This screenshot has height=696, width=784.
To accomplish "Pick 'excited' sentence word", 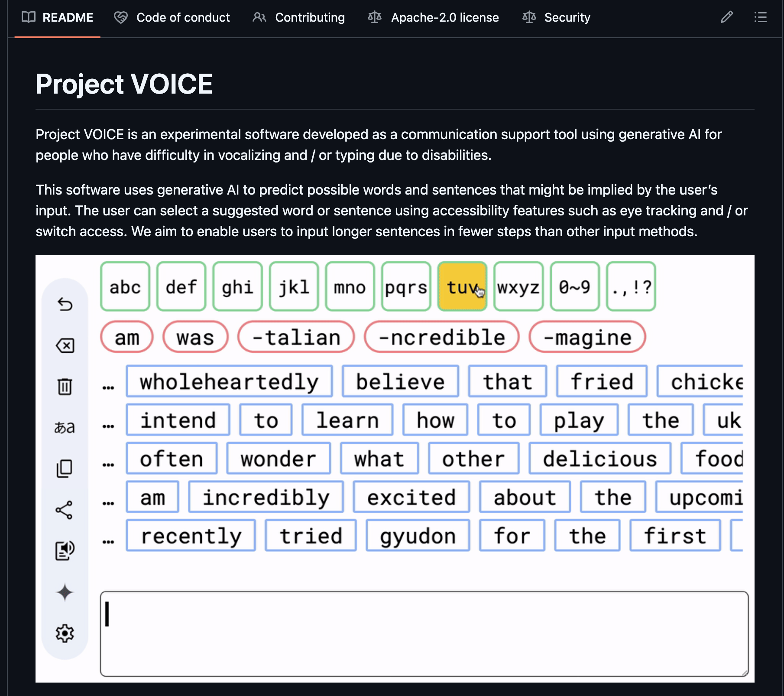I will click(411, 497).
